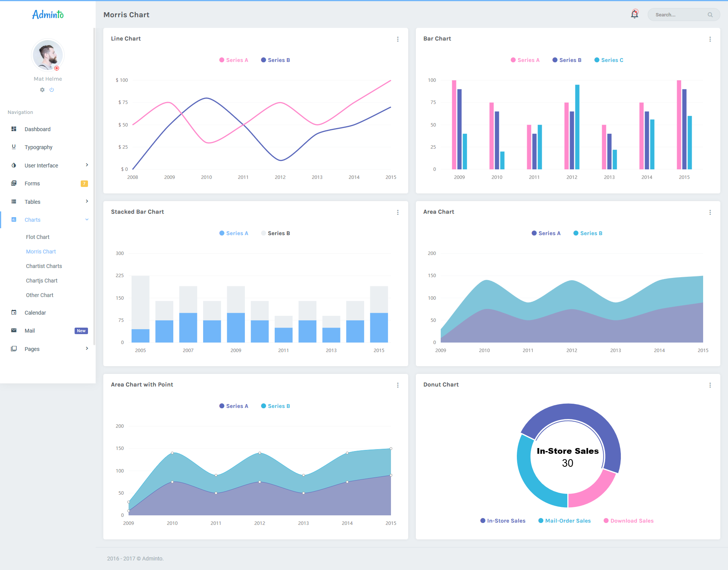The image size is (728, 570).
Task: Toggle Series A in the Line Chart legend
Action: (234, 60)
